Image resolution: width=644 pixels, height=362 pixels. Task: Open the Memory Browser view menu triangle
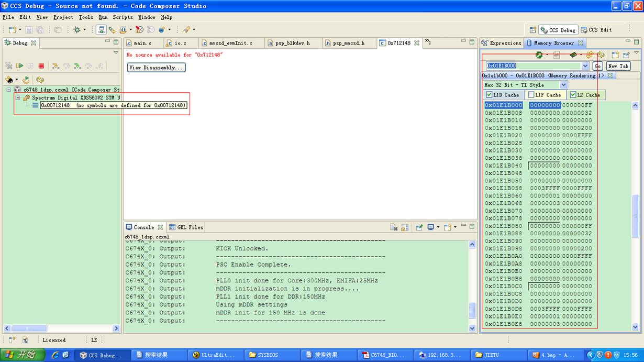coord(637,52)
